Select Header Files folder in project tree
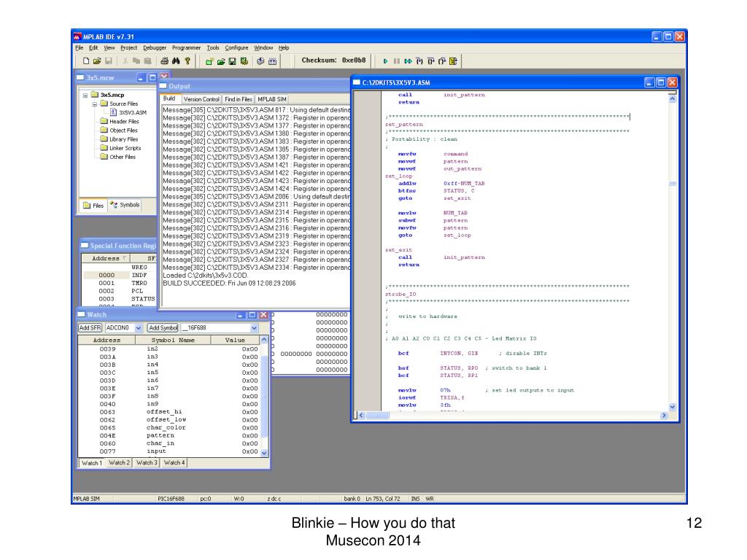Viewport: 747px width, 560px height. coord(120,122)
